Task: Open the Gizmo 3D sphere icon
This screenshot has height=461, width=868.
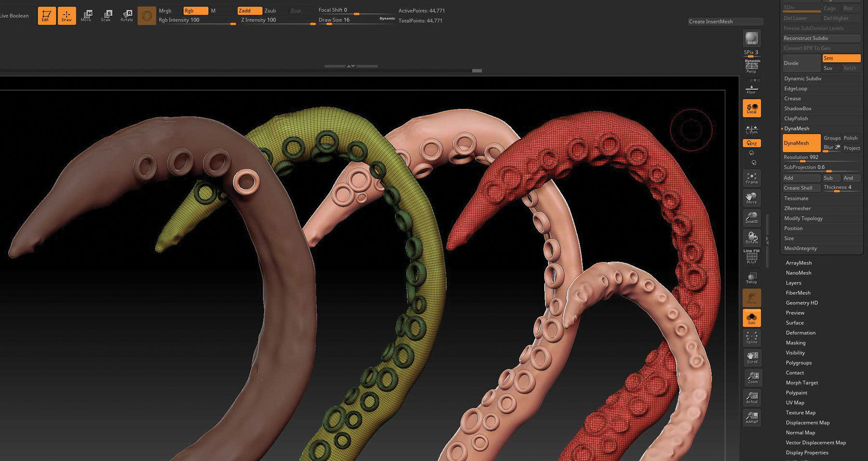Action: click(147, 16)
